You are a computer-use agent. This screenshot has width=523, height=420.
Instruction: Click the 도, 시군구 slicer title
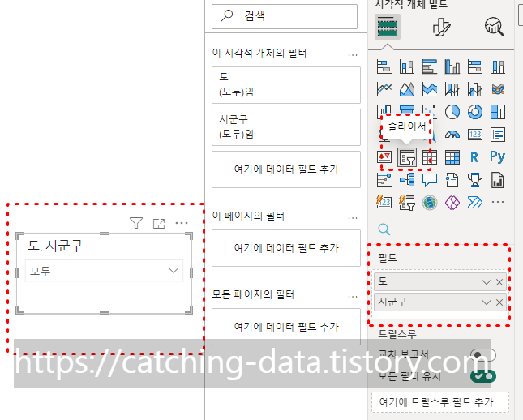pyautogui.click(x=55, y=246)
